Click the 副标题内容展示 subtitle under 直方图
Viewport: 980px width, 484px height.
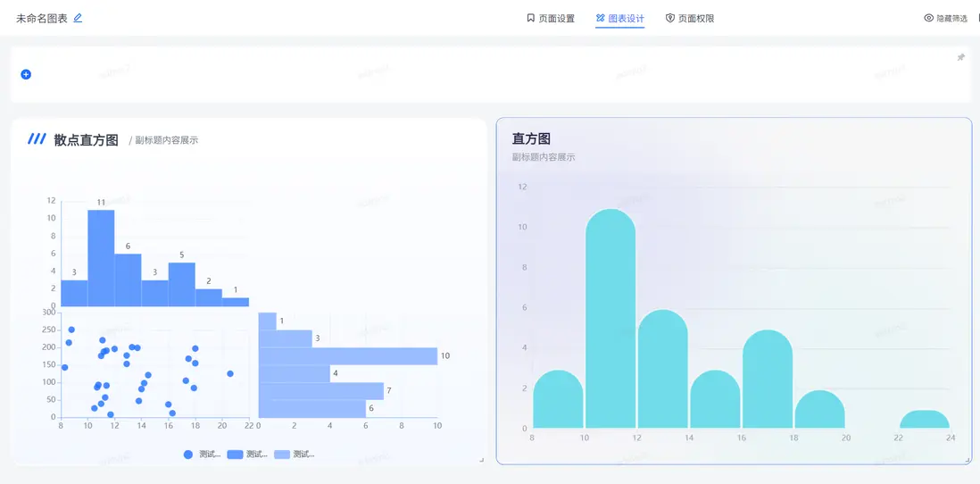coord(544,157)
